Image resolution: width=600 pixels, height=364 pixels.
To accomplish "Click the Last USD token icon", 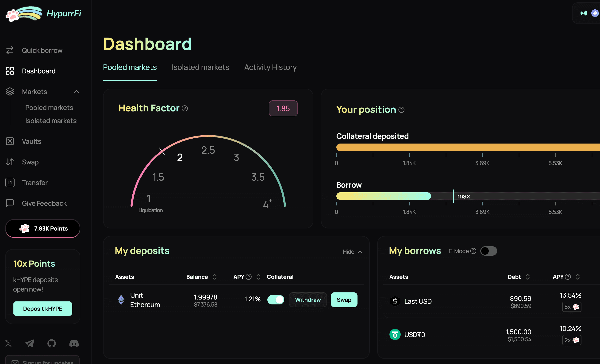I will coord(395,301).
